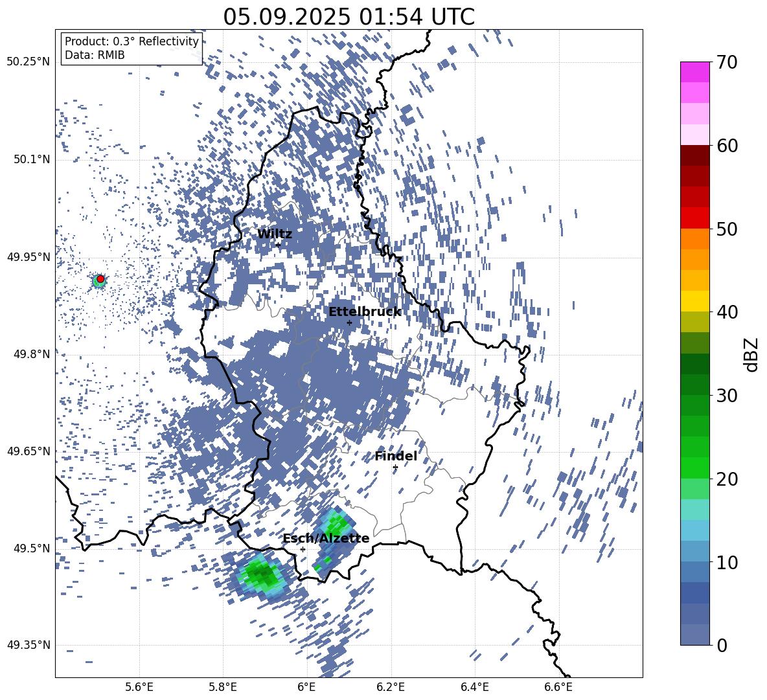
Task: Click the dBZ colorbar axis label
Action: click(x=752, y=354)
